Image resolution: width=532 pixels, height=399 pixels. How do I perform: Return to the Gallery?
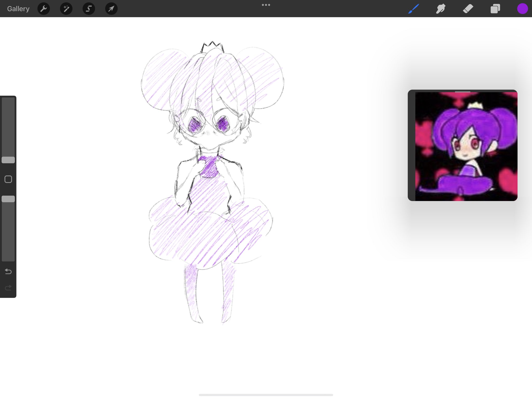point(18,9)
